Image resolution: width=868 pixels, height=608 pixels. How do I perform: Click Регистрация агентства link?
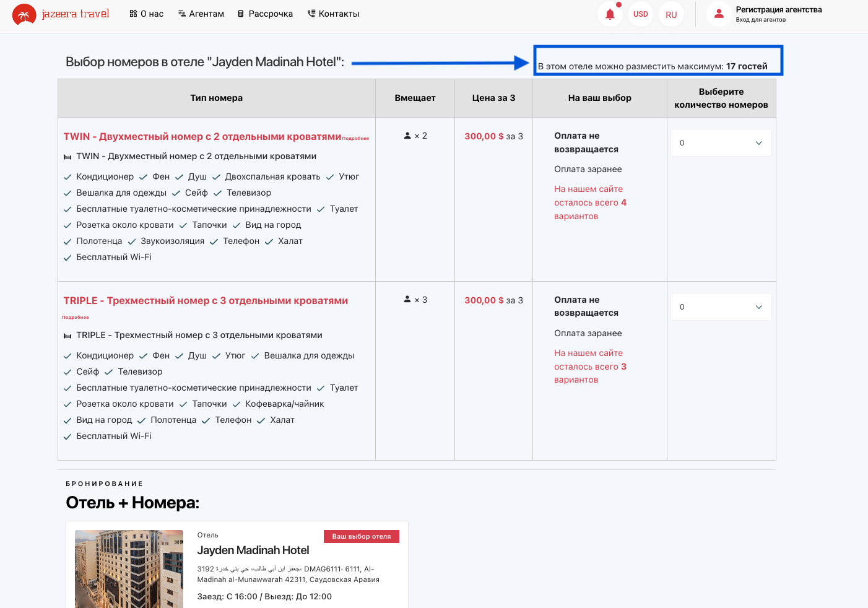point(778,10)
